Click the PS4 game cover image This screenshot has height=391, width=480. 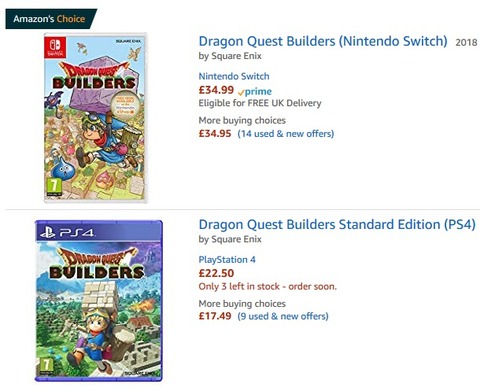pyautogui.click(x=99, y=301)
